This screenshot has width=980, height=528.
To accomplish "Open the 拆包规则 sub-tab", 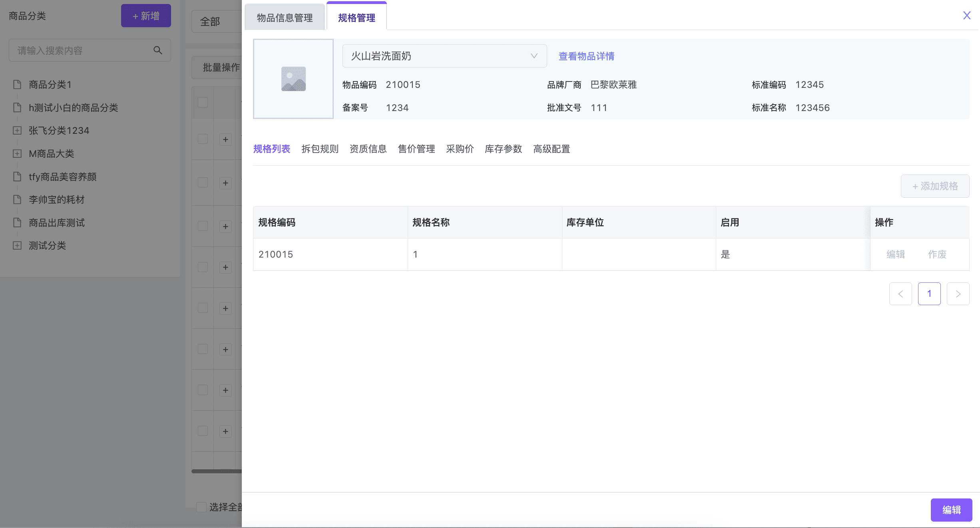I will [320, 149].
